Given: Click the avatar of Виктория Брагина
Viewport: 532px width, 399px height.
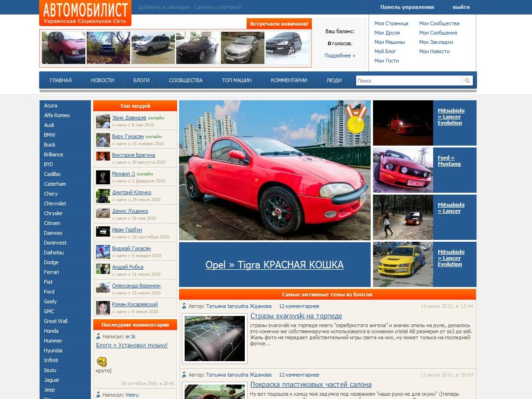Looking at the screenshot, I should tap(103, 157).
